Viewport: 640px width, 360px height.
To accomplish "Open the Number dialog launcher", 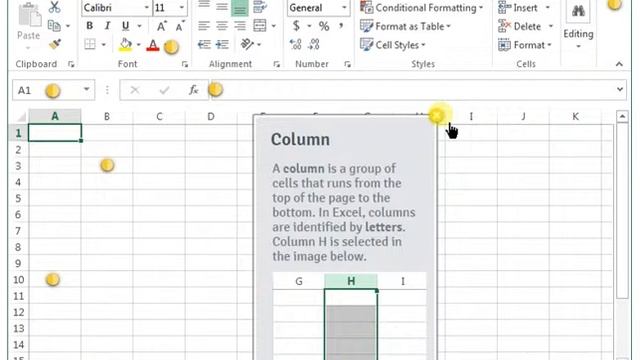I will pyautogui.click(x=347, y=64).
